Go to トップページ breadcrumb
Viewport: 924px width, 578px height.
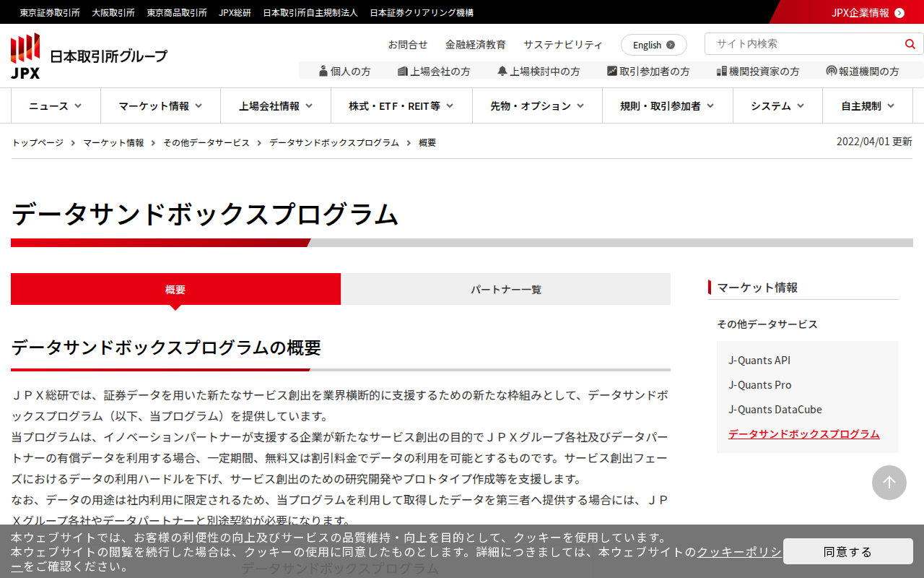coord(38,142)
